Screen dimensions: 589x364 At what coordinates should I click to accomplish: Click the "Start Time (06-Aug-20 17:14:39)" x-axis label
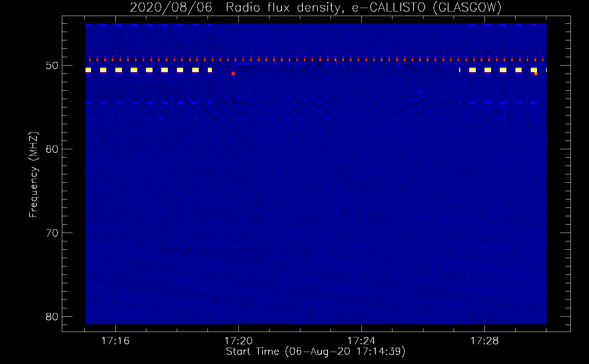(316, 352)
